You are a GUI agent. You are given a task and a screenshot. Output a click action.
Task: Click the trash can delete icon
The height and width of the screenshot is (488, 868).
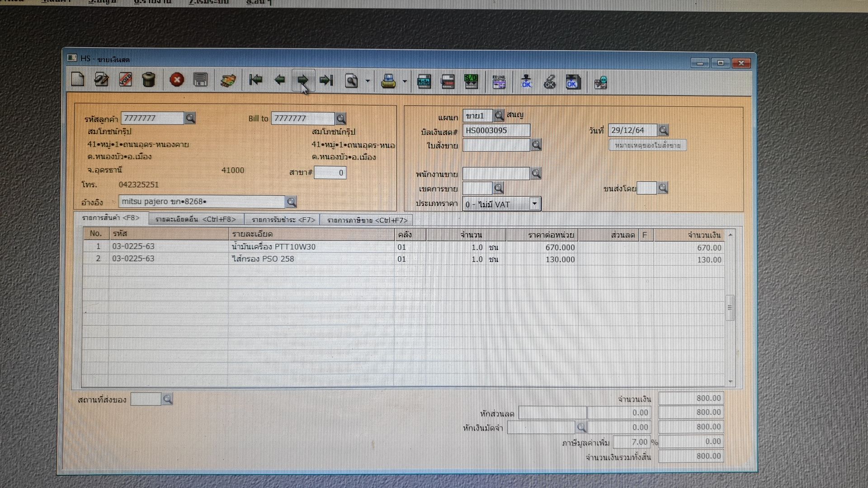149,80
